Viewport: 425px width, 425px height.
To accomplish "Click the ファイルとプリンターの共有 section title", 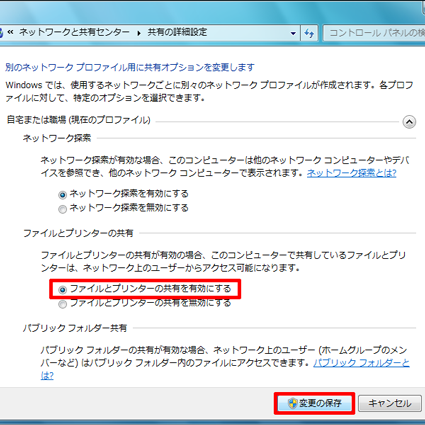I will tap(78, 233).
